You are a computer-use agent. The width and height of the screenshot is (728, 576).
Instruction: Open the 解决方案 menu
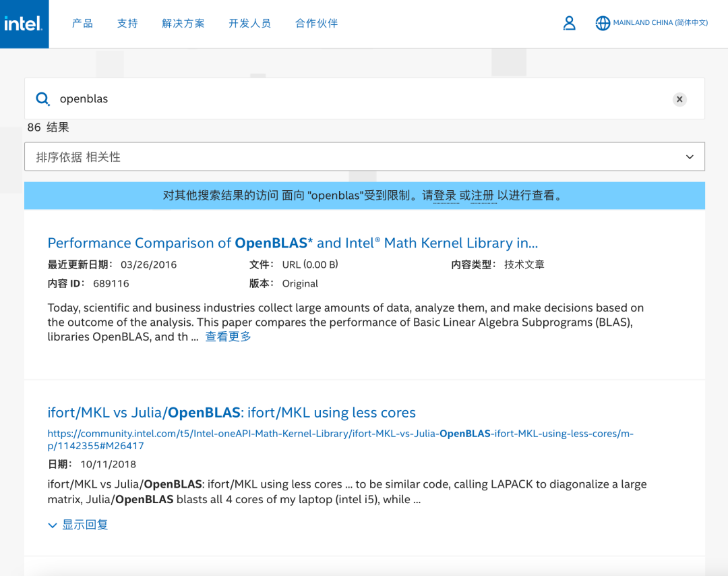point(183,23)
